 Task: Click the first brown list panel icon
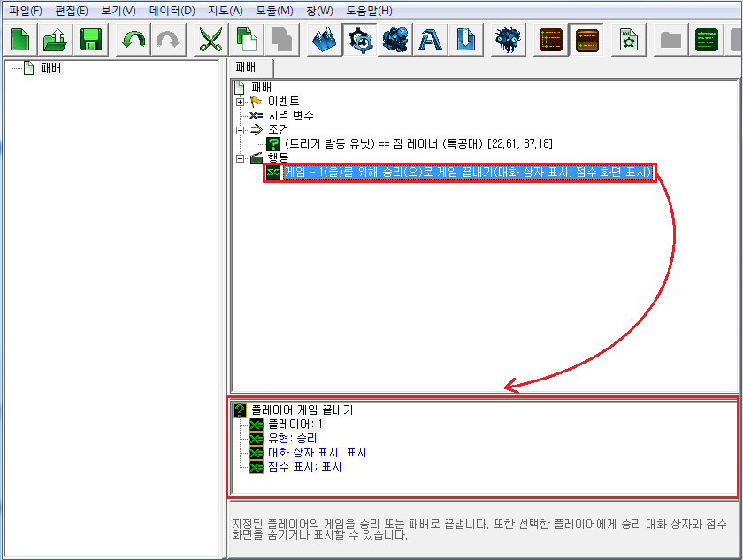coord(550,39)
